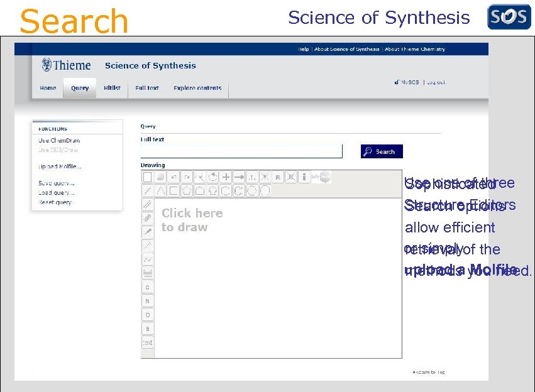This screenshot has height=392, width=535.
Task: Choose the reaction arrow tool
Action: click(239, 177)
